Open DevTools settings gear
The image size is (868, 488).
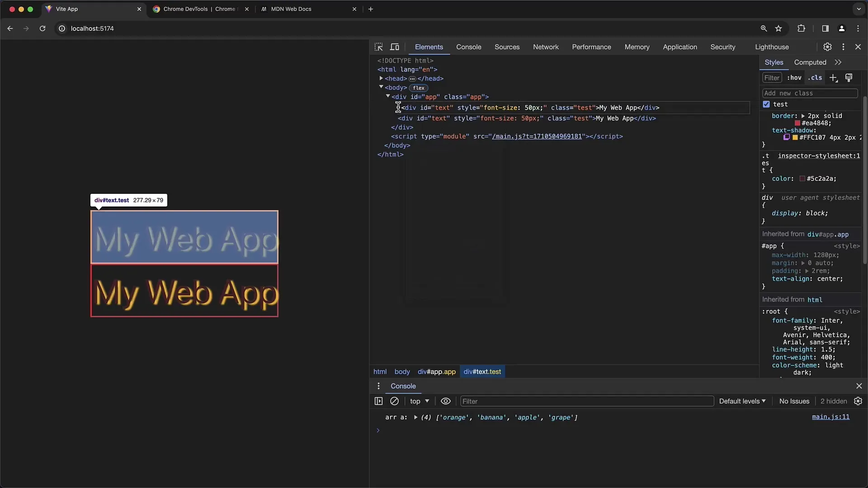tap(827, 47)
